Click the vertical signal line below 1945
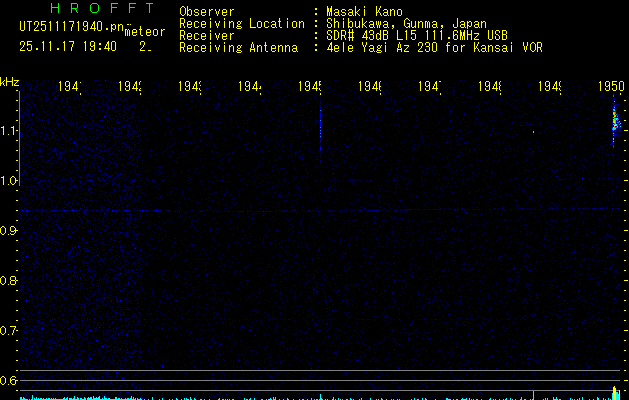 [x=321, y=128]
